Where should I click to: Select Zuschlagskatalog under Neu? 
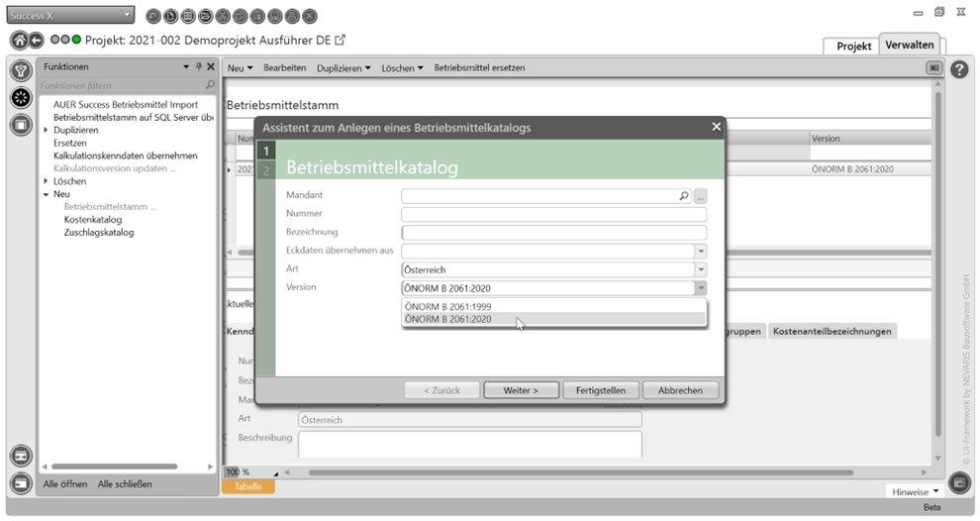(x=99, y=233)
